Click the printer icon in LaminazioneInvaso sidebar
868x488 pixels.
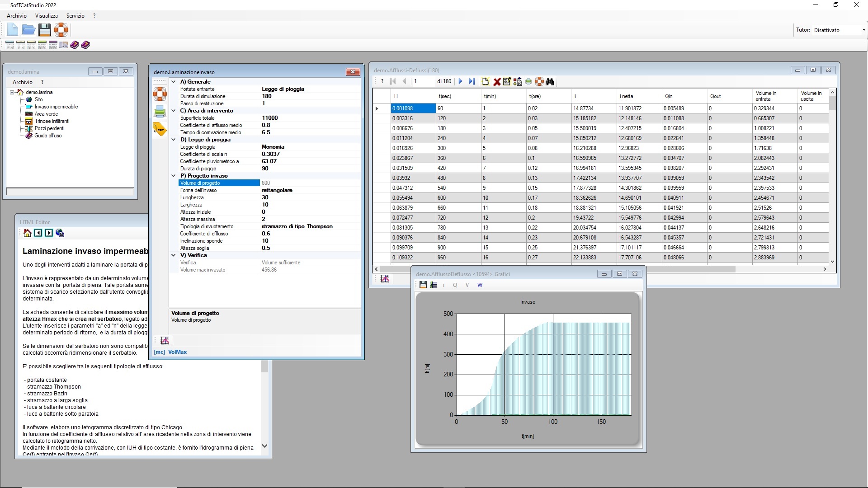160,111
